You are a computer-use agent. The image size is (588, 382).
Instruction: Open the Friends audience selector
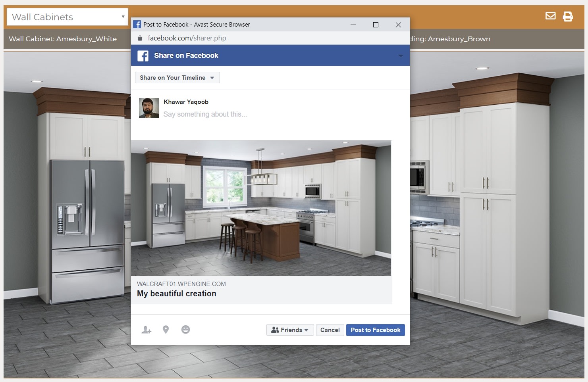point(290,330)
